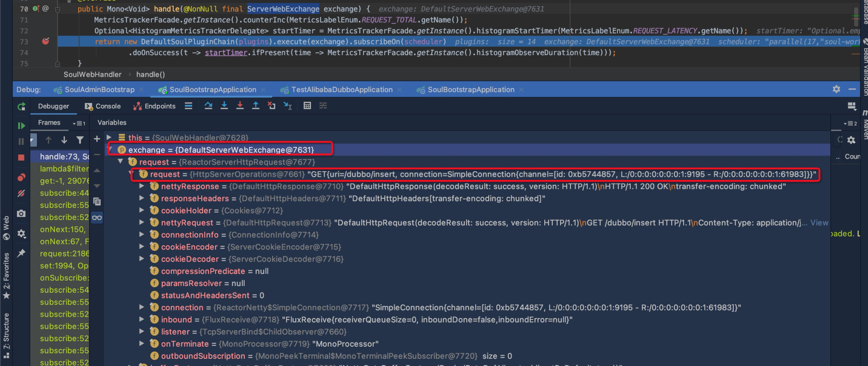Click the Memory view settings gear
Image resolution: width=868 pixels, height=366 pixels.
851,140
